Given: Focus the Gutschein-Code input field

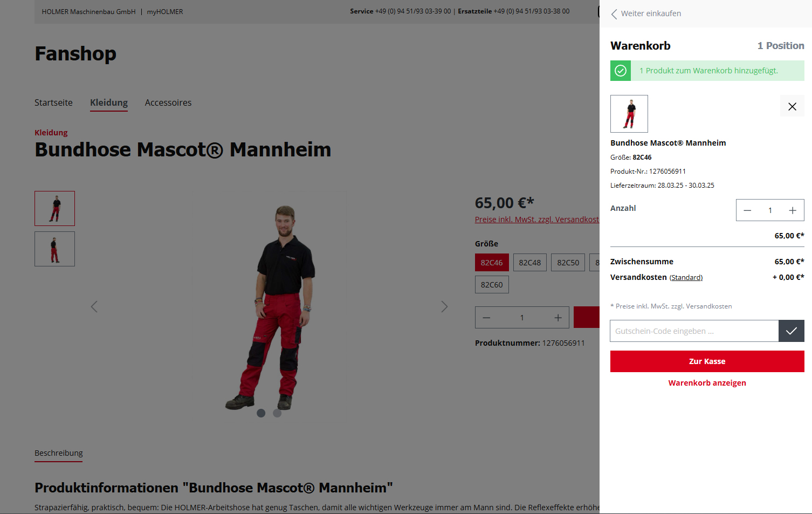Looking at the screenshot, I should (x=694, y=331).
